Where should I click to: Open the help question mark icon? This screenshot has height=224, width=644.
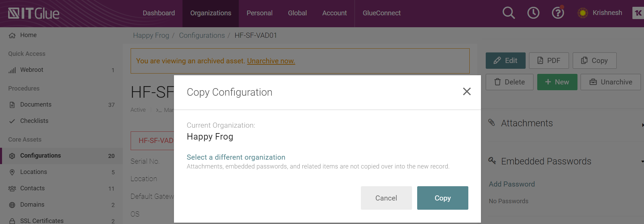(x=558, y=13)
